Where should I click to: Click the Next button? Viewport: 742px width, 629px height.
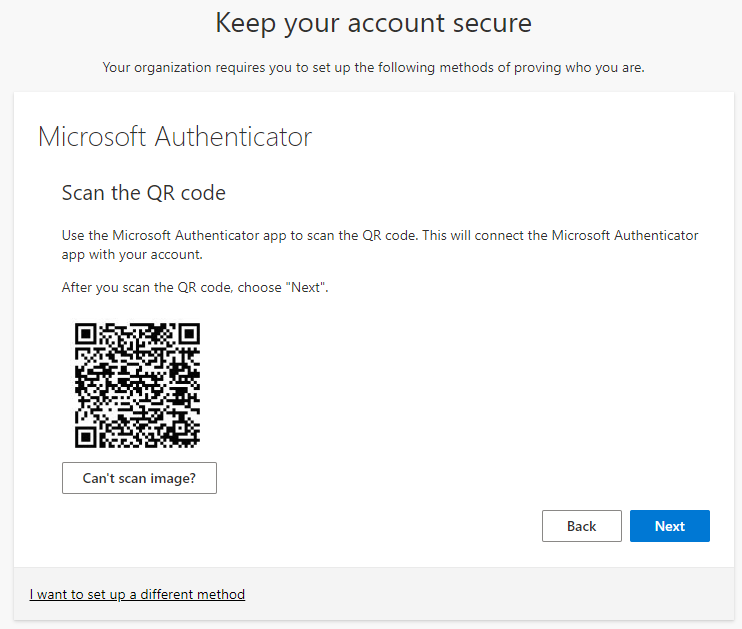click(669, 526)
